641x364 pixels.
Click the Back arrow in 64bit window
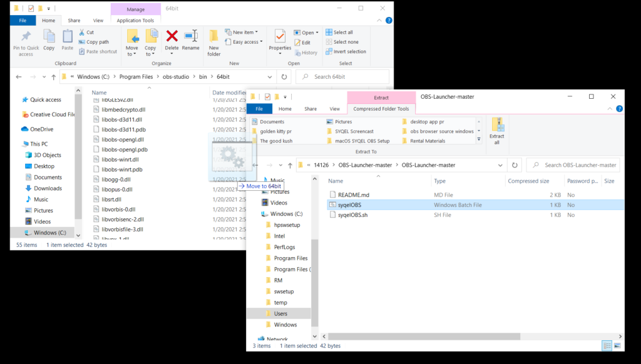(19, 77)
